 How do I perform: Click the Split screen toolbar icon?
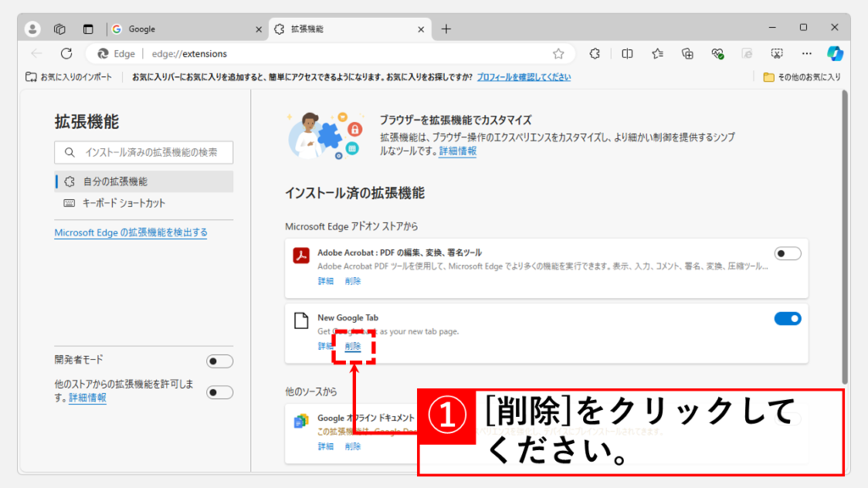click(x=627, y=53)
